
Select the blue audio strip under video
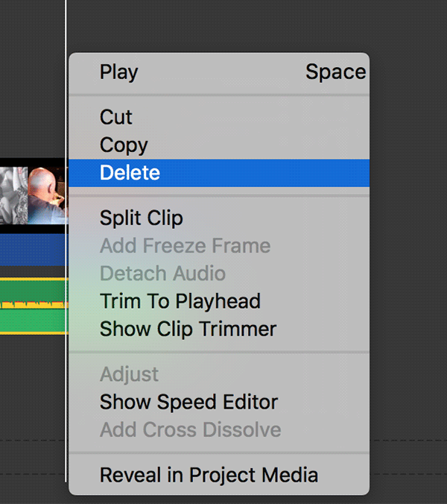[30, 251]
